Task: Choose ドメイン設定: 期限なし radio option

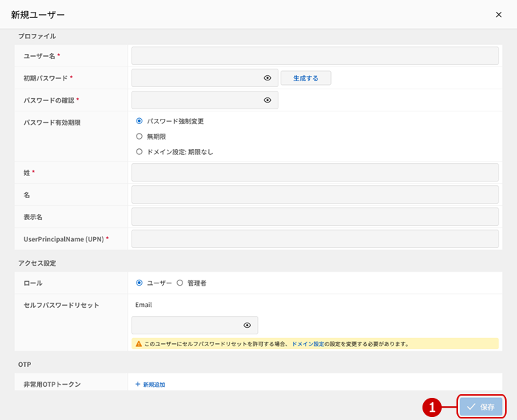Action: [x=139, y=151]
